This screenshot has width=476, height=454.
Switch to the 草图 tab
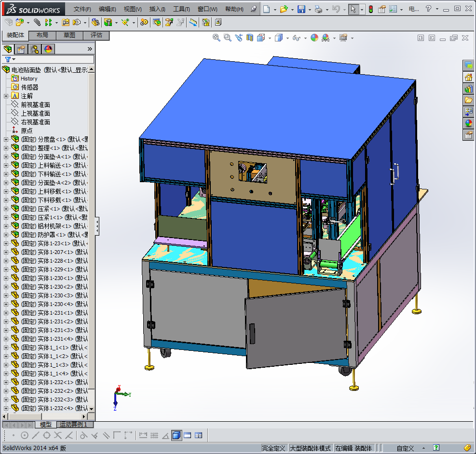(69, 35)
